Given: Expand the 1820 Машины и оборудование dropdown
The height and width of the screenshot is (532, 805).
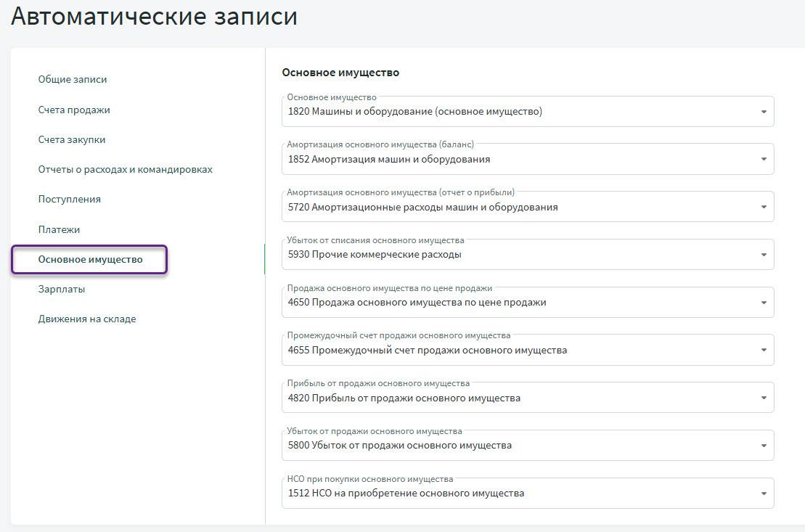Looking at the screenshot, I should [x=764, y=112].
